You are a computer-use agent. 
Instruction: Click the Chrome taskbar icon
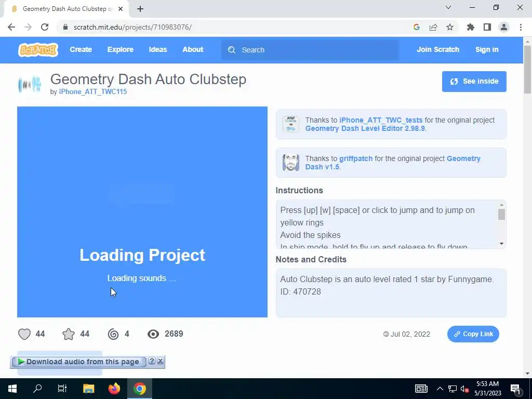pyautogui.click(x=139, y=389)
